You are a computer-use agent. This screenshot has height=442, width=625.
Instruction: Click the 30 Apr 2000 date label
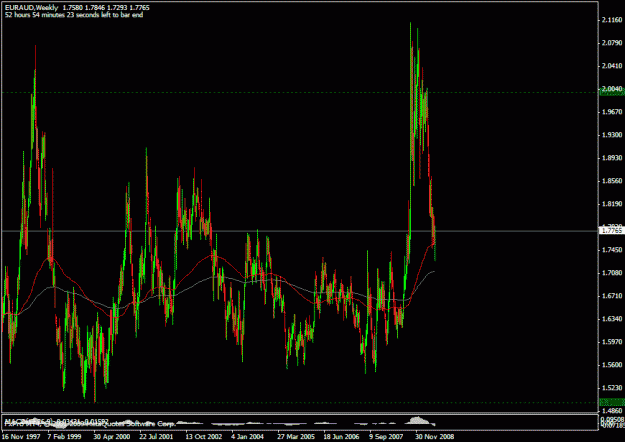[112, 436]
